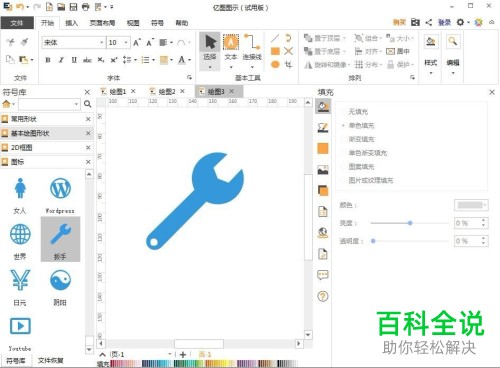Click the Wrench symbol in library
The width and height of the screenshot is (500, 368).
point(60,239)
